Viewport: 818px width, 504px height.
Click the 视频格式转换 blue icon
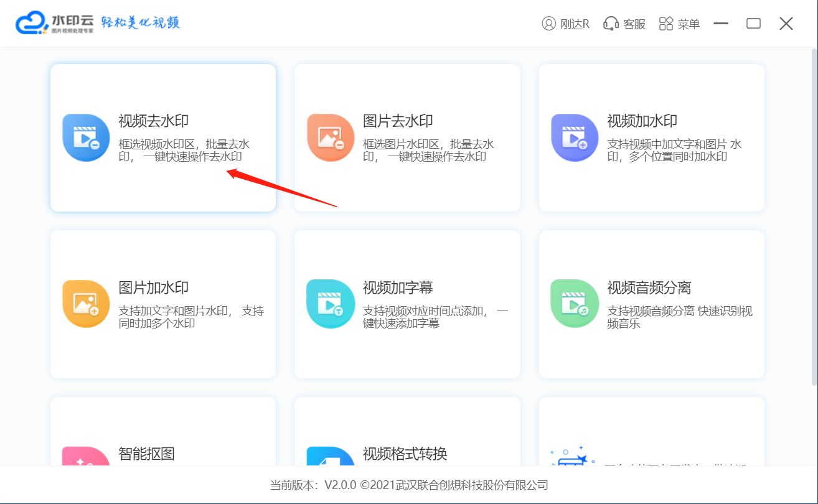[331, 456]
